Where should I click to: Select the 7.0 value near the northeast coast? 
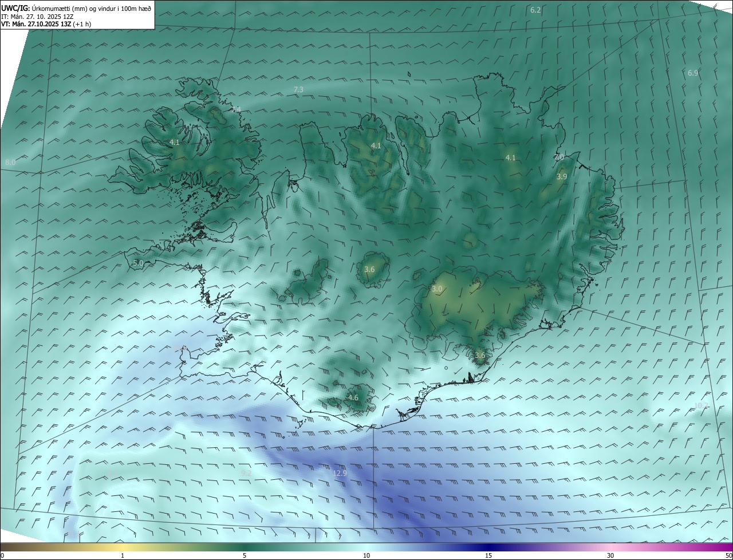click(x=559, y=157)
